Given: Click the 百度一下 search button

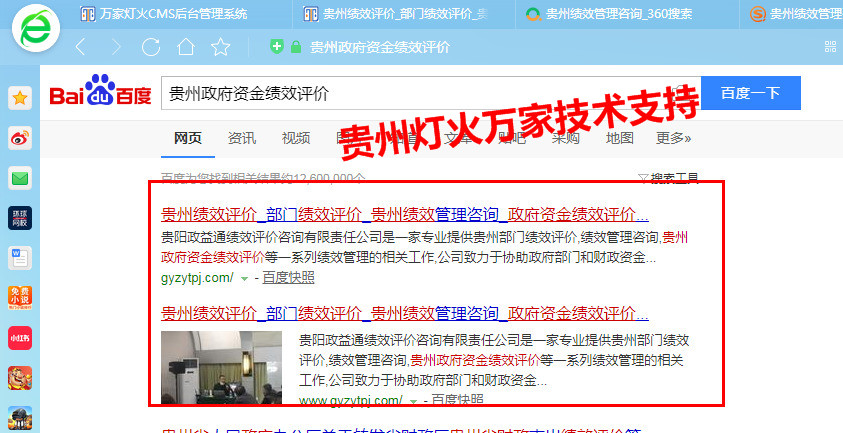Looking at the screenshot, I should pos(751,93).
